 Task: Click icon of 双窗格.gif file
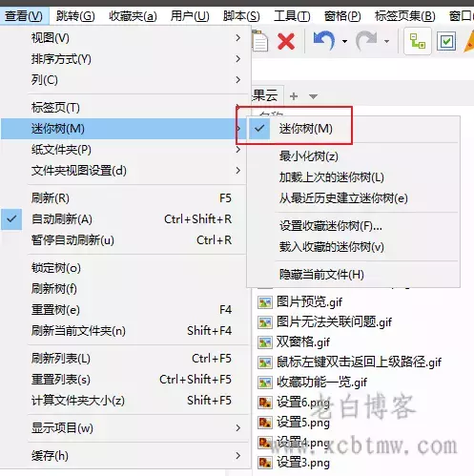(x=265, y=342)
